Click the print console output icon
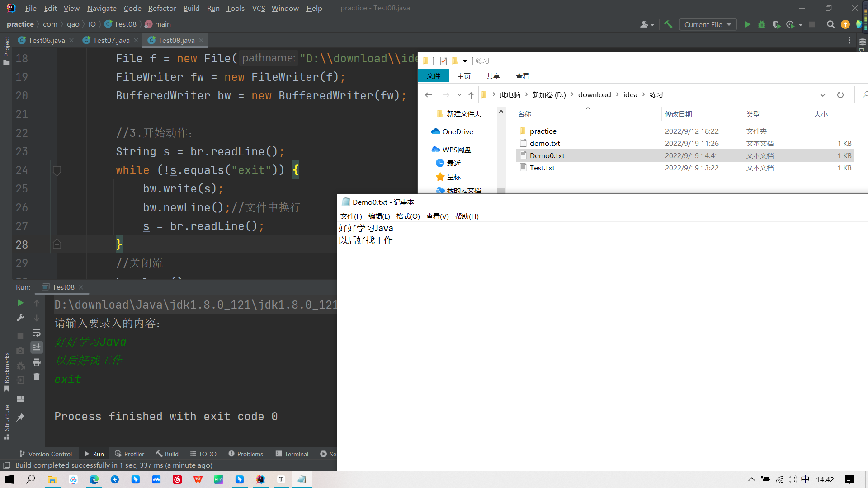This screenshot has width=868, height=488. coord(37,362)
